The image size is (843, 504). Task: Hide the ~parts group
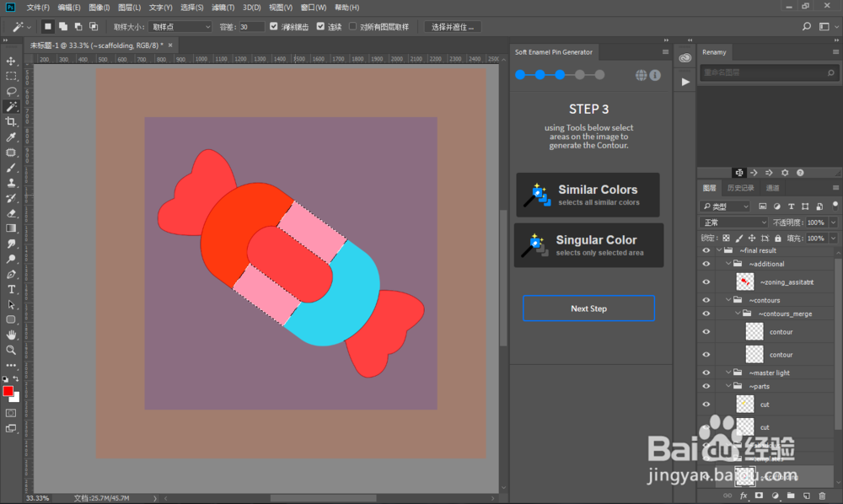point(706,386)
